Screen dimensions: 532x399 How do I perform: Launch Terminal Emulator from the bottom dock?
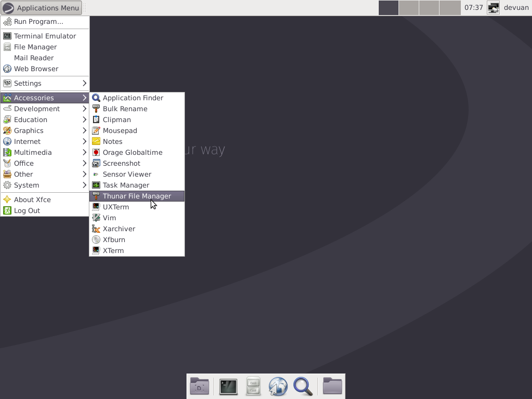[x=228, y=386]
